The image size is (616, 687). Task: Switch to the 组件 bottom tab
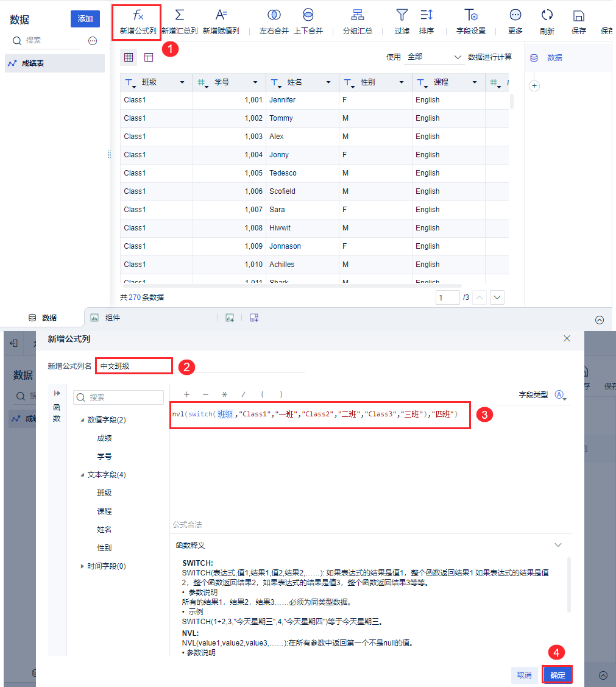pyautogui.click(x=105, y=318)
